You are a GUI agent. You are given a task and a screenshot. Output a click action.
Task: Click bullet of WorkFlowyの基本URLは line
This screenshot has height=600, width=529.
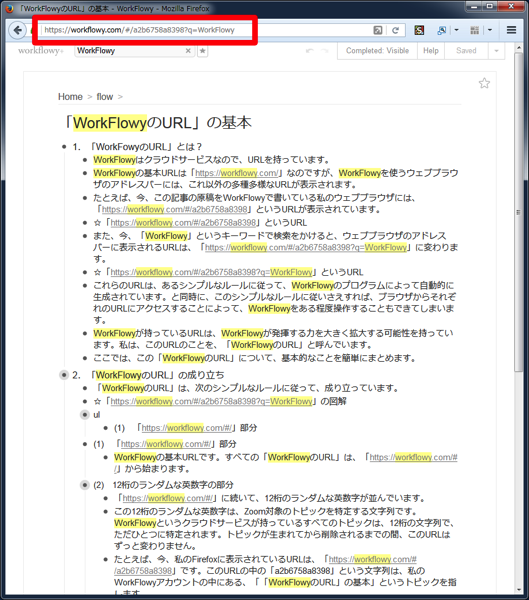coord(85,173)
